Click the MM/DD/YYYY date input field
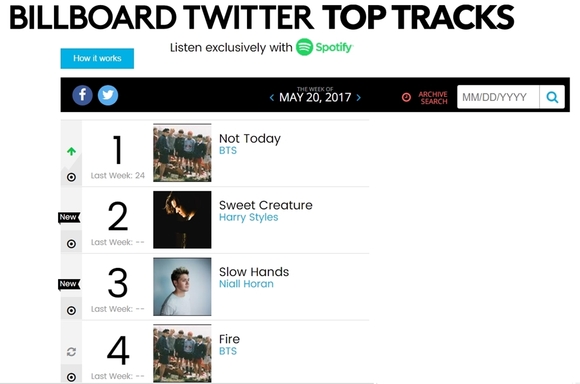 pyautogui.click(x=498, y=97)
